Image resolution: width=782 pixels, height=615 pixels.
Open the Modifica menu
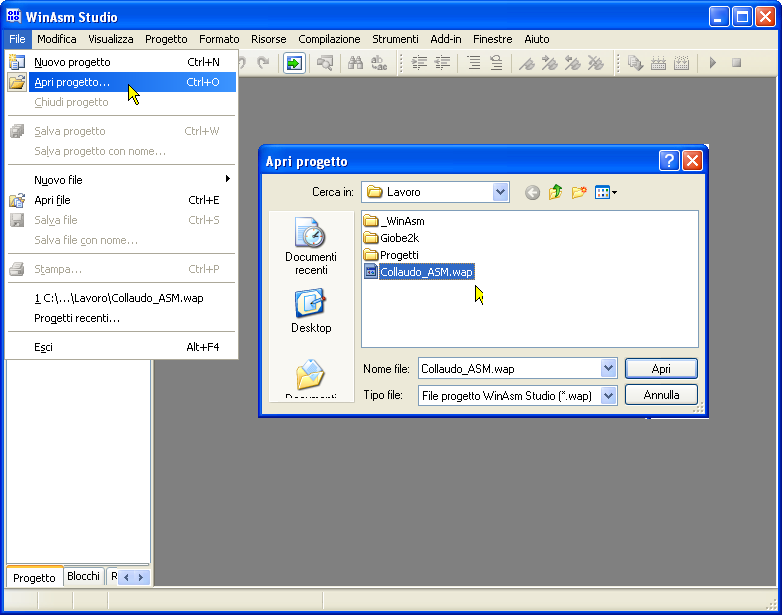point(57,39)
